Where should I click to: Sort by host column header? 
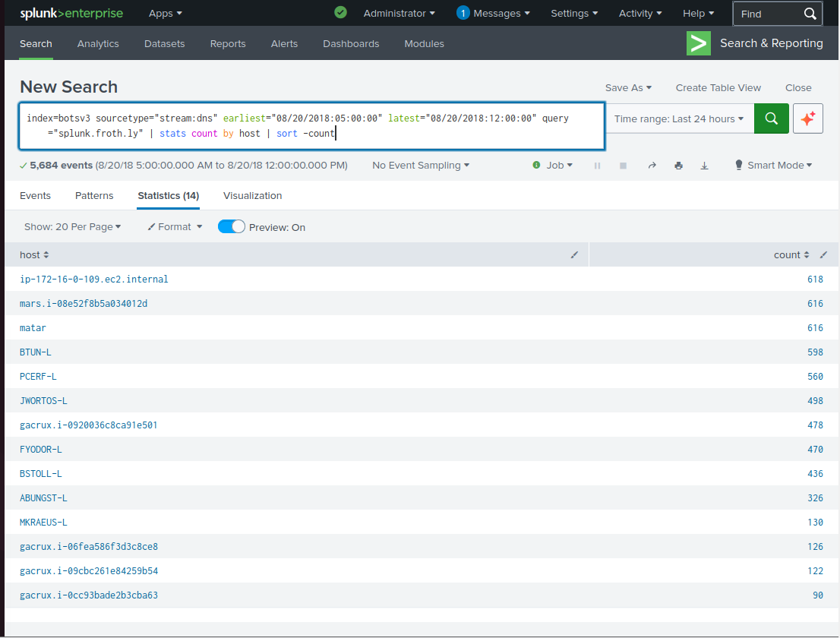[x=34, y=255]
